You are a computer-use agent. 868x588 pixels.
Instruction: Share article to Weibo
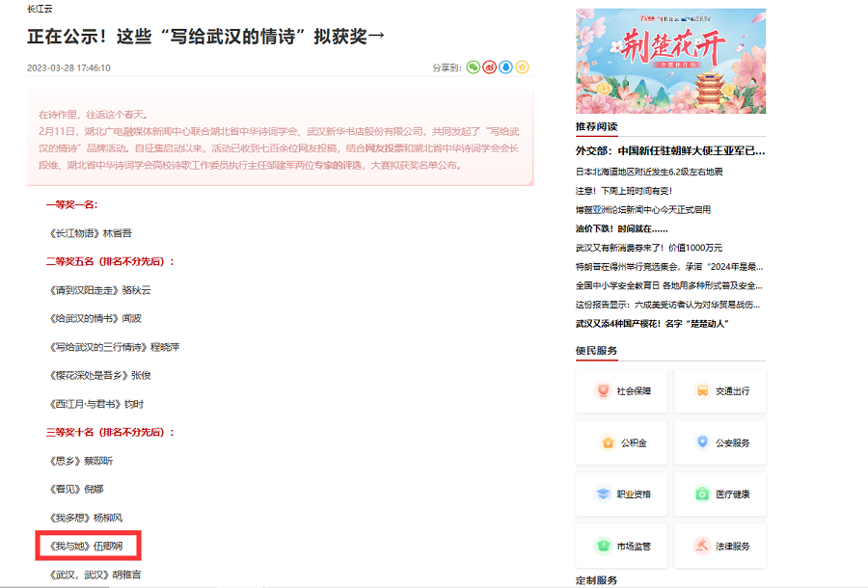coord(490,67)
